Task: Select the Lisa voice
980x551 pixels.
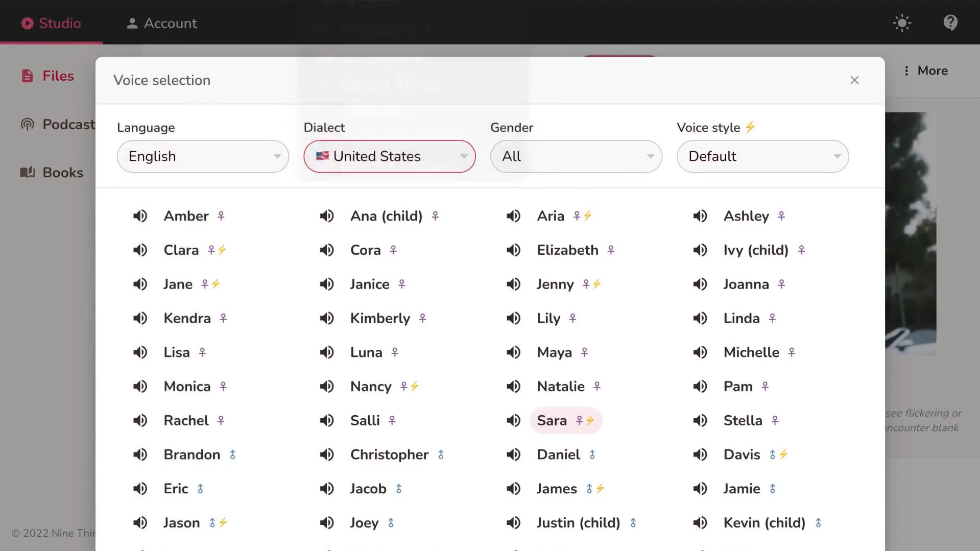Action: pos(177,352)
